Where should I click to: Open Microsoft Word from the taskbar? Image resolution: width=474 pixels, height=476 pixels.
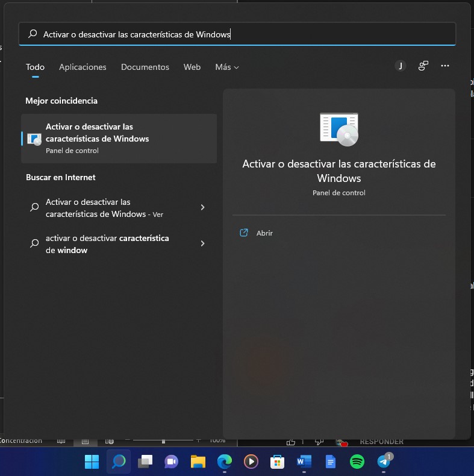point(304,462)
